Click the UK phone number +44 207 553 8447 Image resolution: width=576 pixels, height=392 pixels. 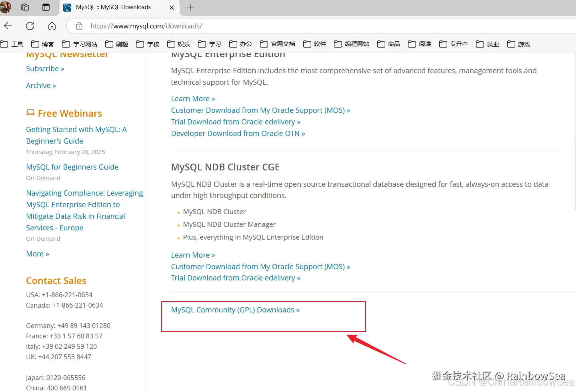[x=65, y=357]
